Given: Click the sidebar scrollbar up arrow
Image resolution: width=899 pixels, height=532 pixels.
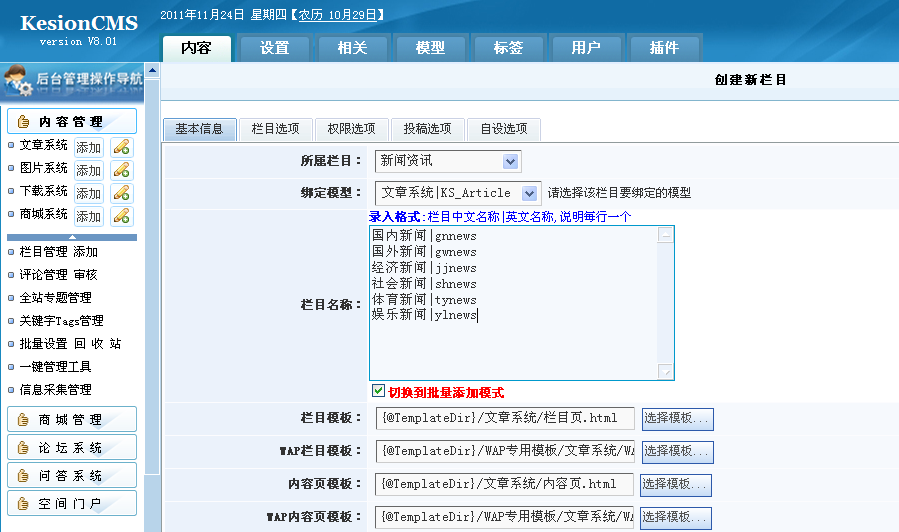Looking at the screenshot, I should tap(152, 70).
